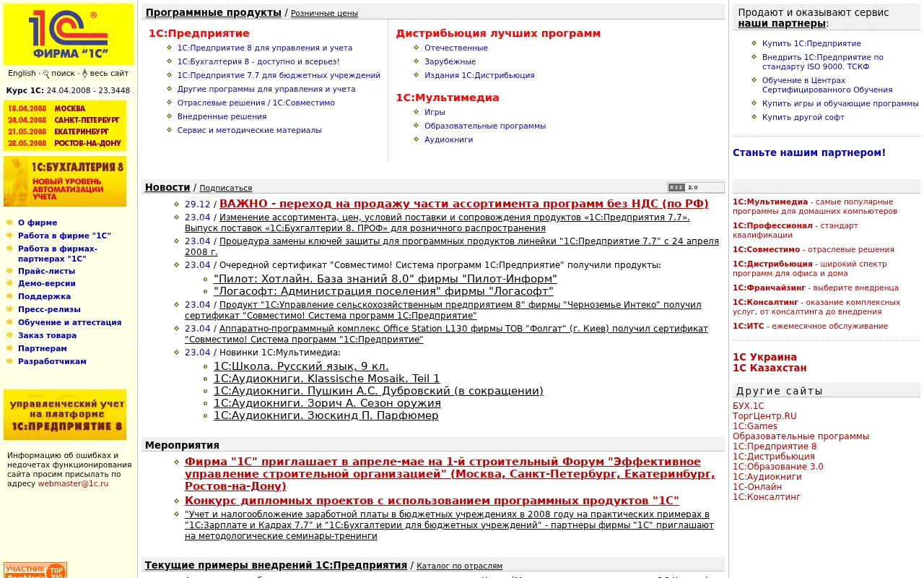Open наши партнеры heading link
This screenshot has height=578, width=924.
pos(782,23)
